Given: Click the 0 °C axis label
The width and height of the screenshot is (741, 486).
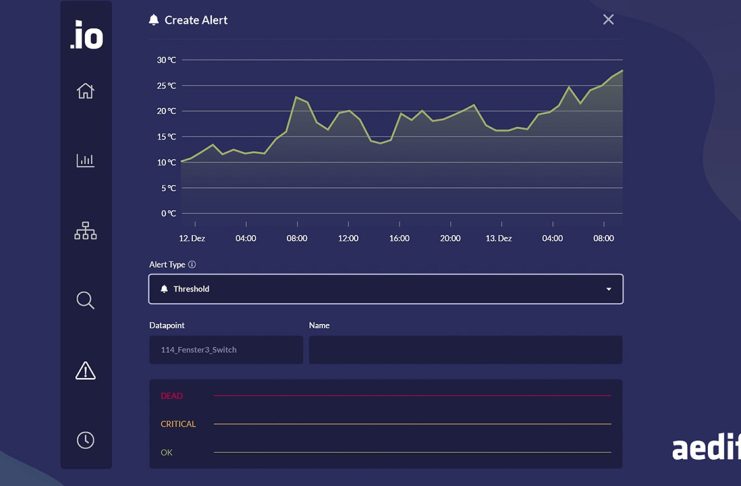Looking at the screenshot, I should pos(168,214).
